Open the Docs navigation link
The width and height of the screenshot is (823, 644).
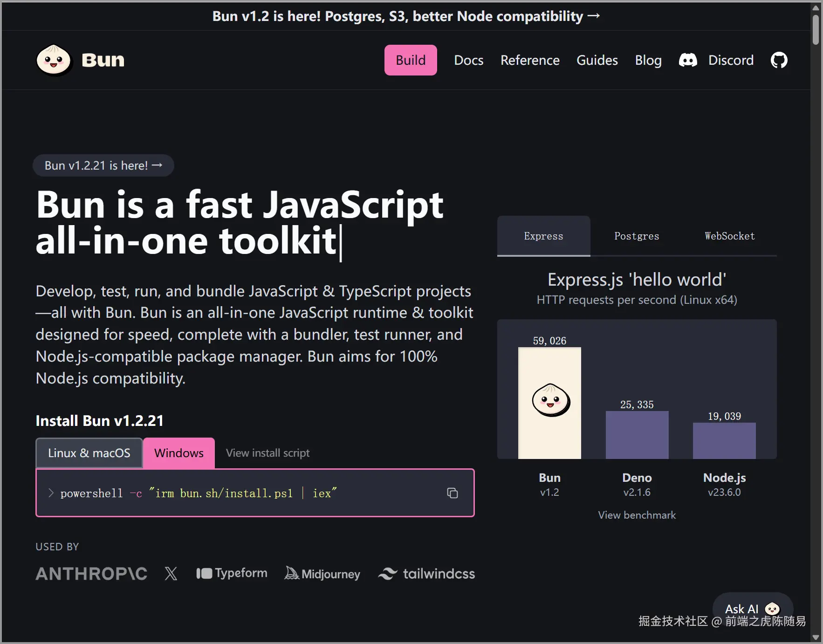(468, 60)
